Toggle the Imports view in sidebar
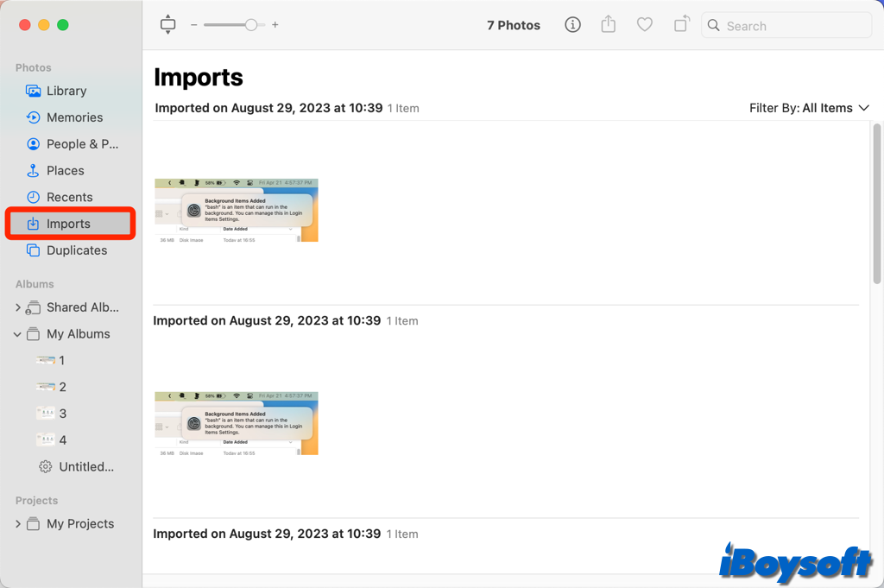This screenshot has width=884, height=588. tap(69, 223)
